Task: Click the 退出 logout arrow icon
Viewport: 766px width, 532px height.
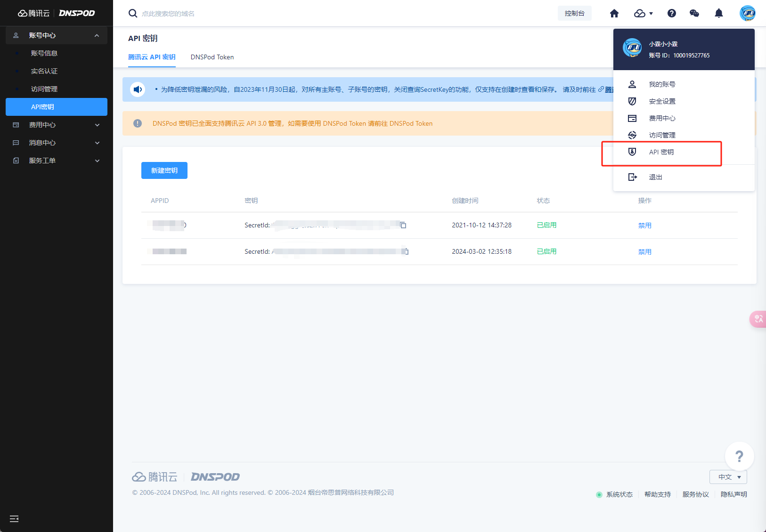Action: tap(633, 177)
